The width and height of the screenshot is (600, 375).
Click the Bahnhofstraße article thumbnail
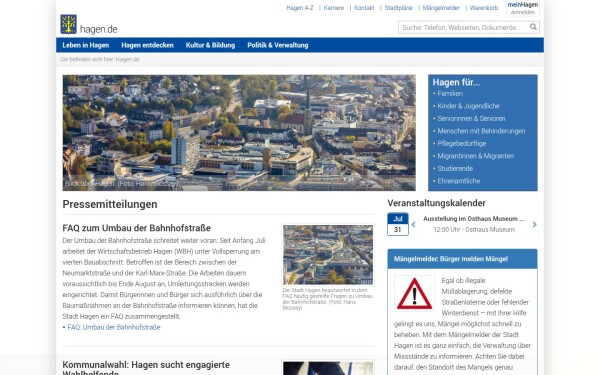pyautogui.click(x=328, y=254)
